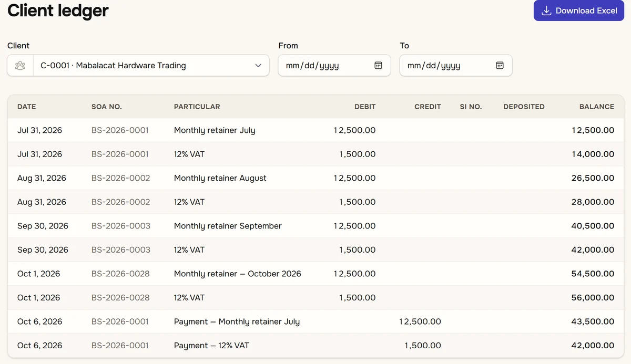Click the CREDIT column header
This screenshot has width=631, height=364.
point(428,107)
